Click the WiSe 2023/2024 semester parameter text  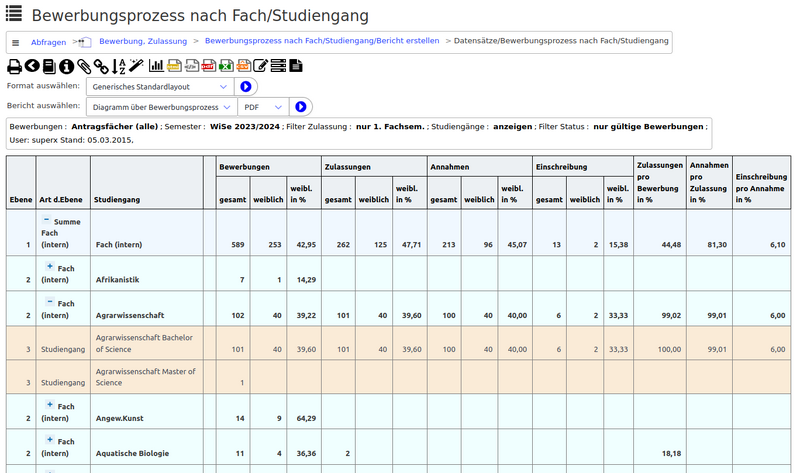pyautogui.click(x=245, y=127)
